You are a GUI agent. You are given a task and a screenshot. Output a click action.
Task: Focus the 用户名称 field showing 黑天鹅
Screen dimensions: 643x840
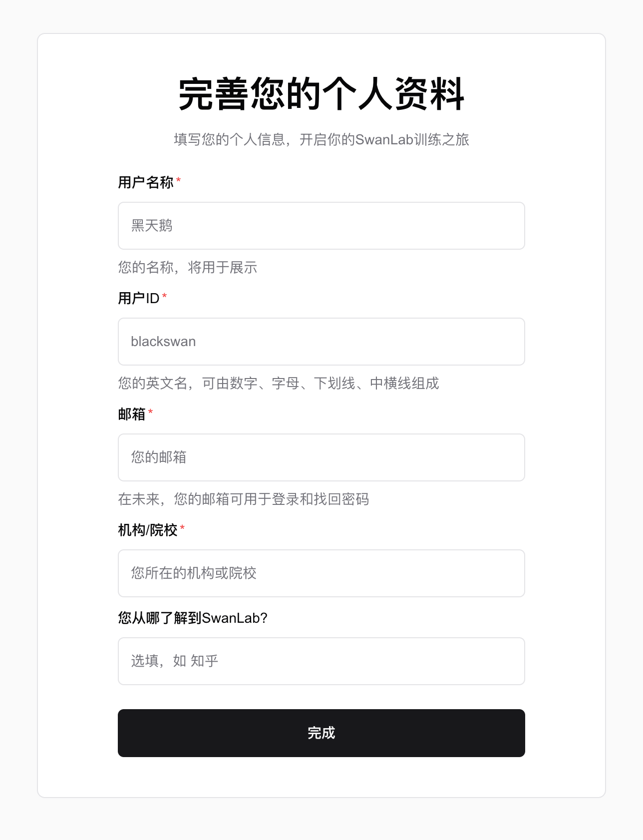[321, 226]
